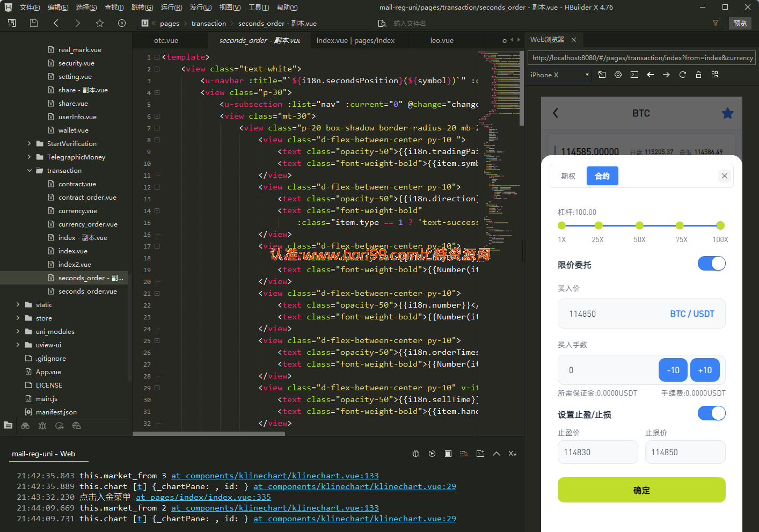This screenshot has height=532, width=759.
Task: Expand the uni_modules folder
Action: (x=18, y=331)
